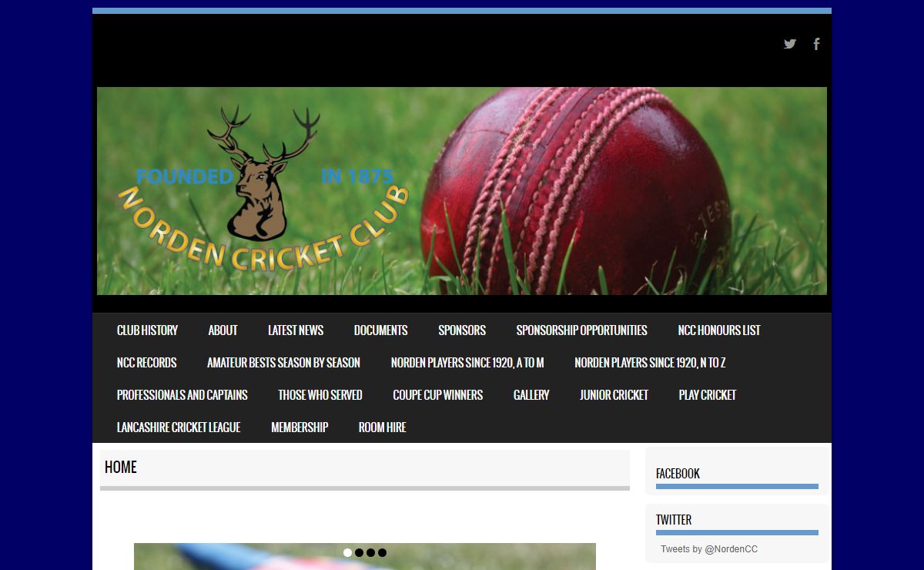
Task: Select the second slider dot
Action: pos(359,552)
